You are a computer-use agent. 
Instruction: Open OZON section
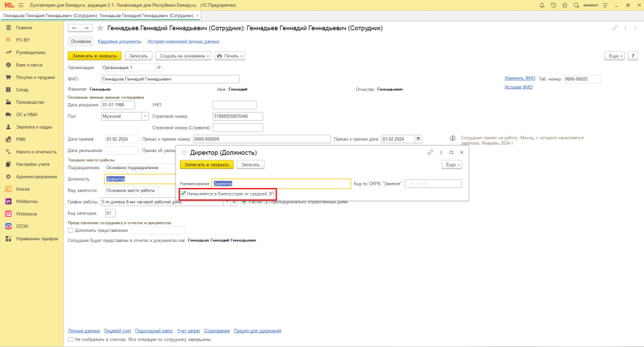pos(22,226)
